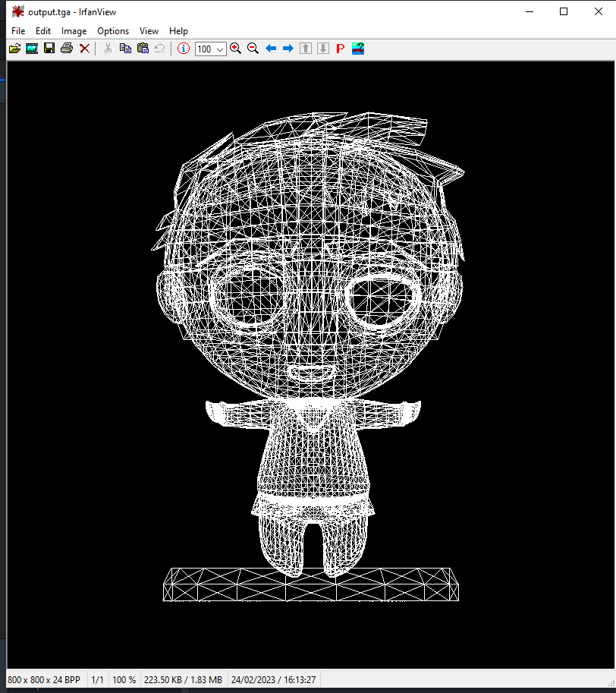The image size is (616, 693).
Task: Click the zoom level in the status bar
Action: (124, 679)
